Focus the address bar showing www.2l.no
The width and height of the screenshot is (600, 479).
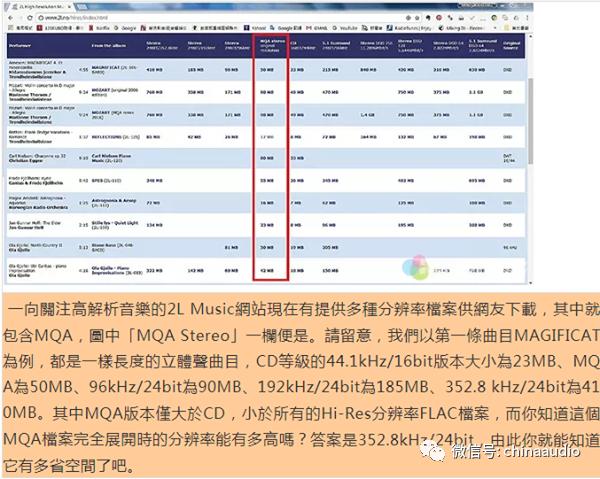pyautogui.click(x=218, y=18)
